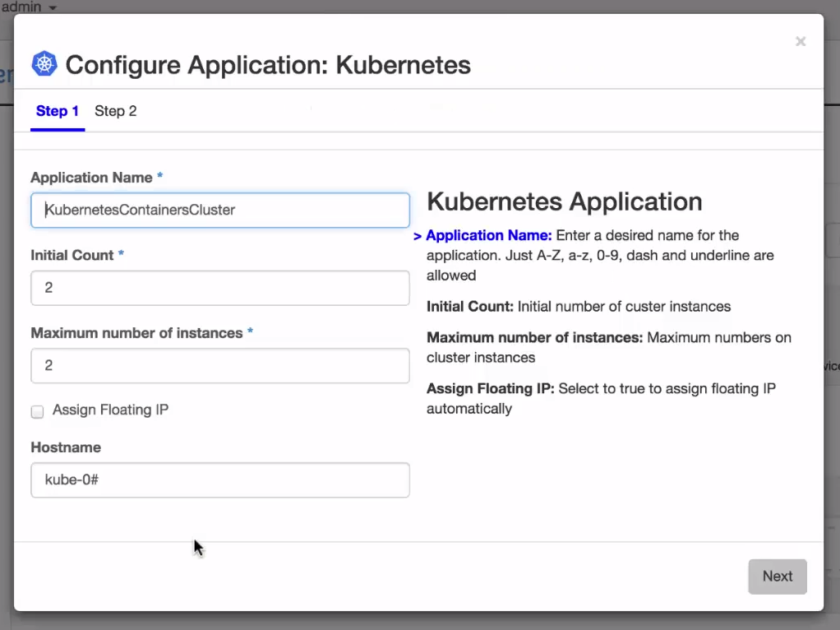
Task: Click the Initial Count field label
Action: pos(72,256)
